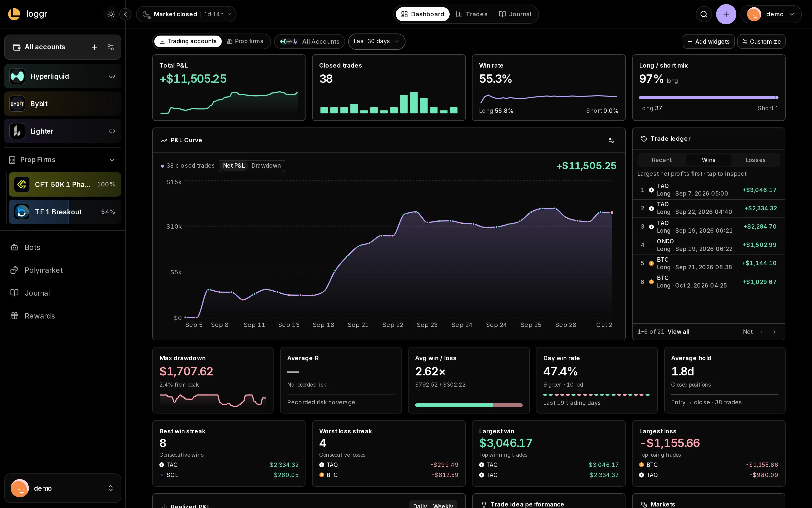The height and width of the screenshot is (508, 812).
Task: Switch Realized P&L to Weekly
Action: click(443, 506)
